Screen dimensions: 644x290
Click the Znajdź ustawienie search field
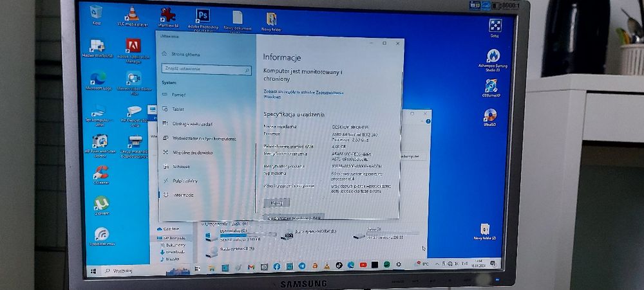click(206, 69)
